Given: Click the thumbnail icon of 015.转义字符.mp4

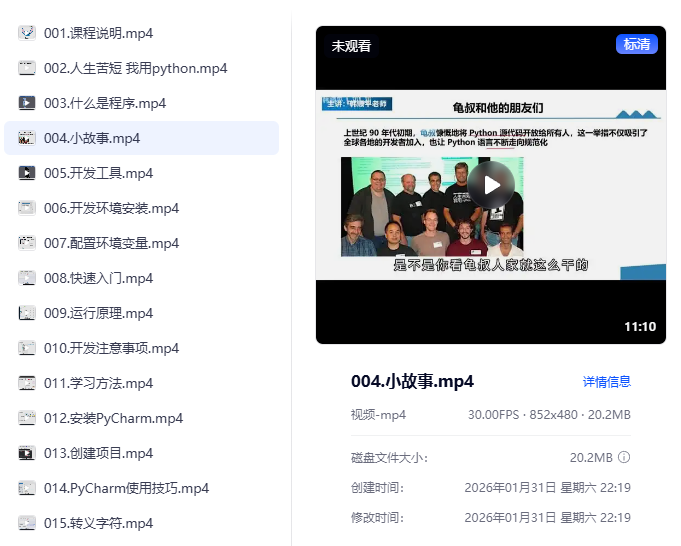Looking at the screenshot, I should pyautogui.click(x=26, y=523).
